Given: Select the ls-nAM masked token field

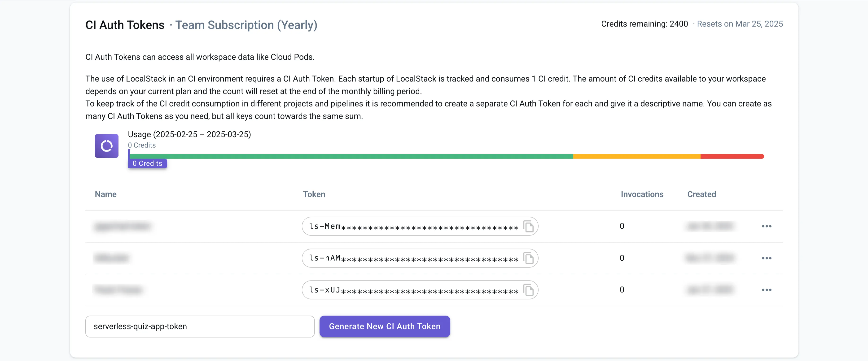Looking at the screenshot, I should 420,258.
